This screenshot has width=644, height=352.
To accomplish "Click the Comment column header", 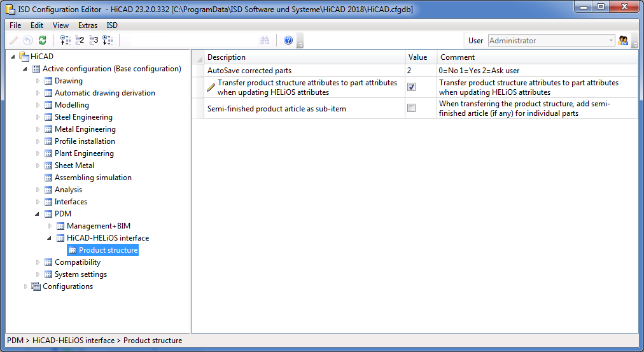I will pyautogui.click(x=537, y=57).
